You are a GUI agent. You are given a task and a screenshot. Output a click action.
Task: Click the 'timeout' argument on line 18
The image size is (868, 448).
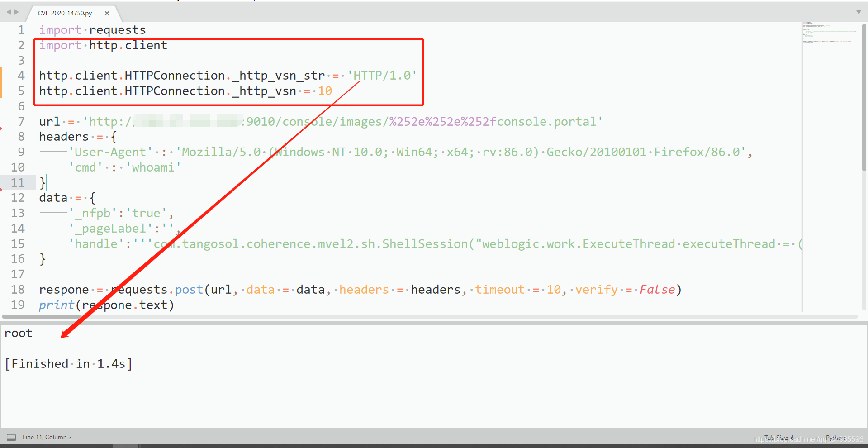click(500, 290)
